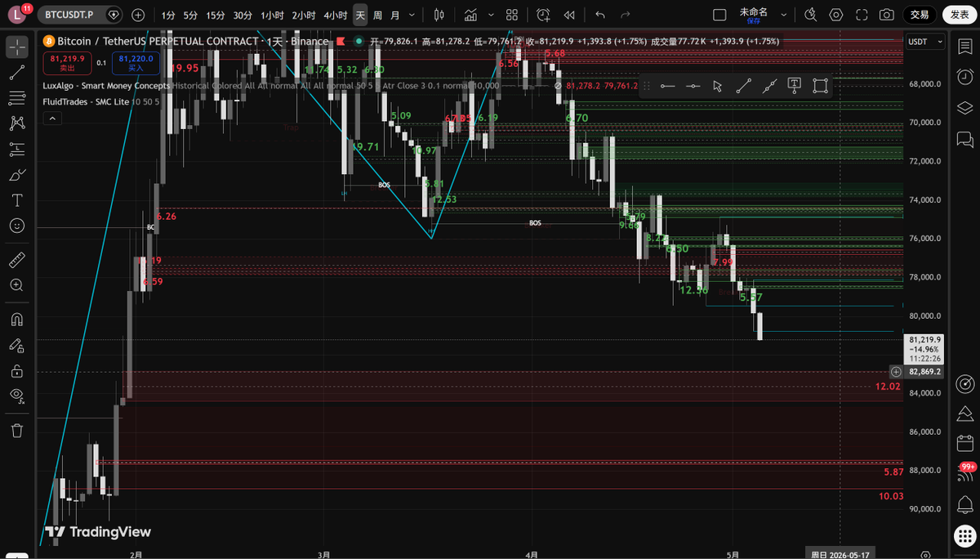Open the quick search lightning magnifier
980x559 pixels.
[810, 15]
